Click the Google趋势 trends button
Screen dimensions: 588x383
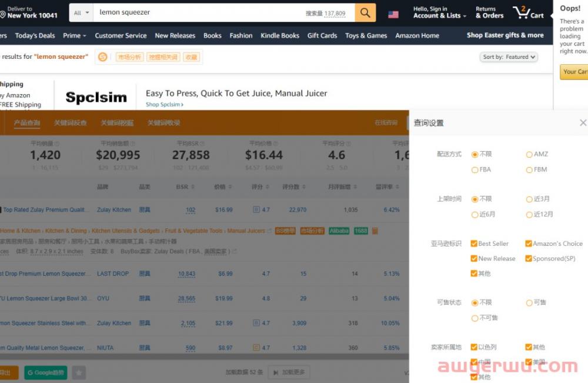click(46, 372)
